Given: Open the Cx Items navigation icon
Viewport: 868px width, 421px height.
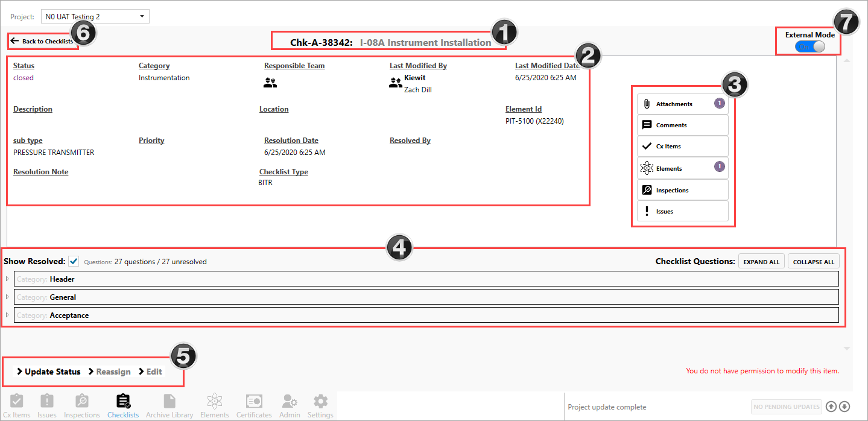Looking at the screenshot, I should coord(17,405).
